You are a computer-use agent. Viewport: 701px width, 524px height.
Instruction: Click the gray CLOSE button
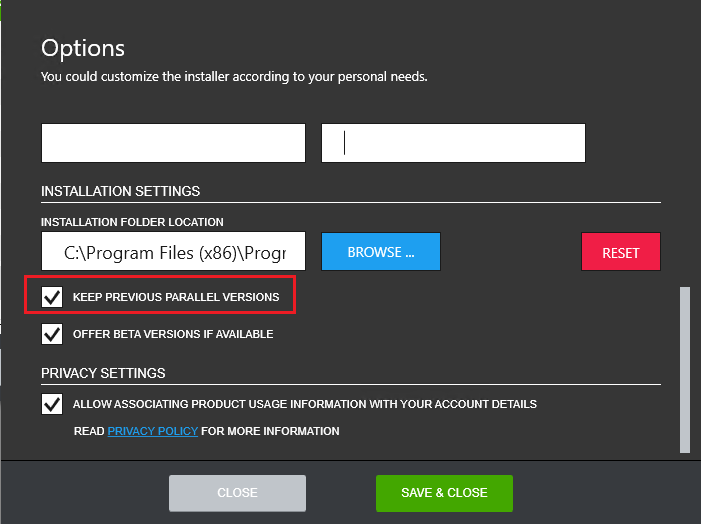(237, 493)
